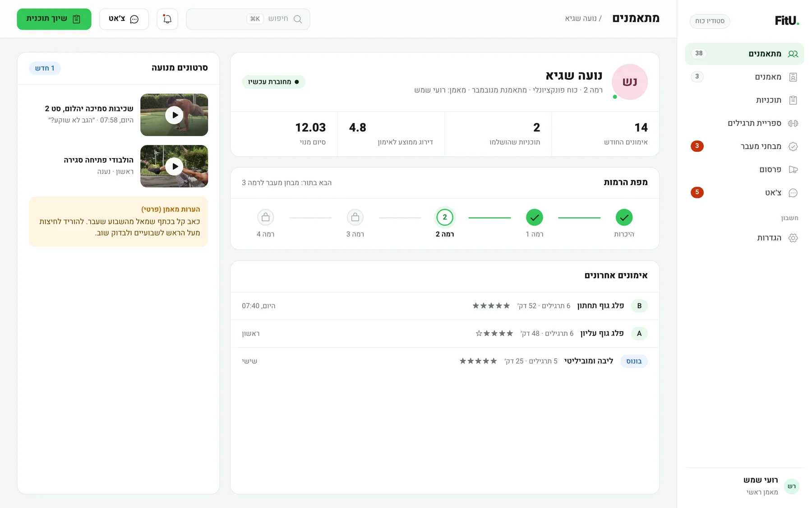Go to מאמנים sidebar item
Viewport: 812px width, 508px height.
coord(744,77)
